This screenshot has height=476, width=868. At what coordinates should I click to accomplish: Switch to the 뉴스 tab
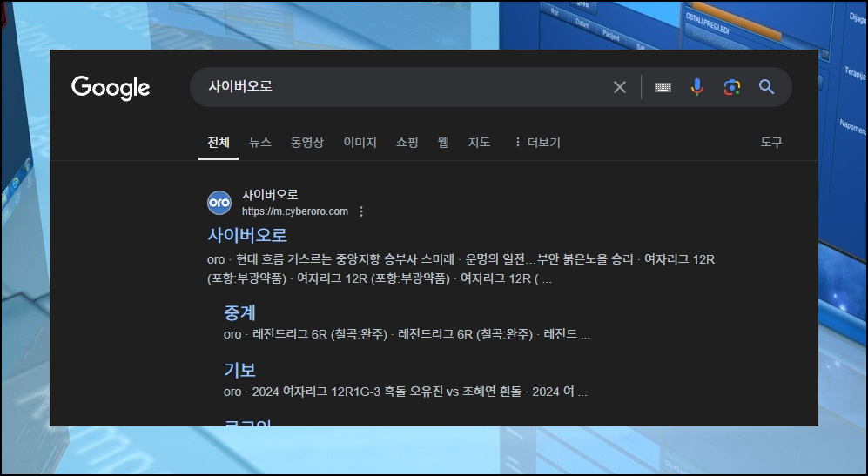[x=260, y=142]
